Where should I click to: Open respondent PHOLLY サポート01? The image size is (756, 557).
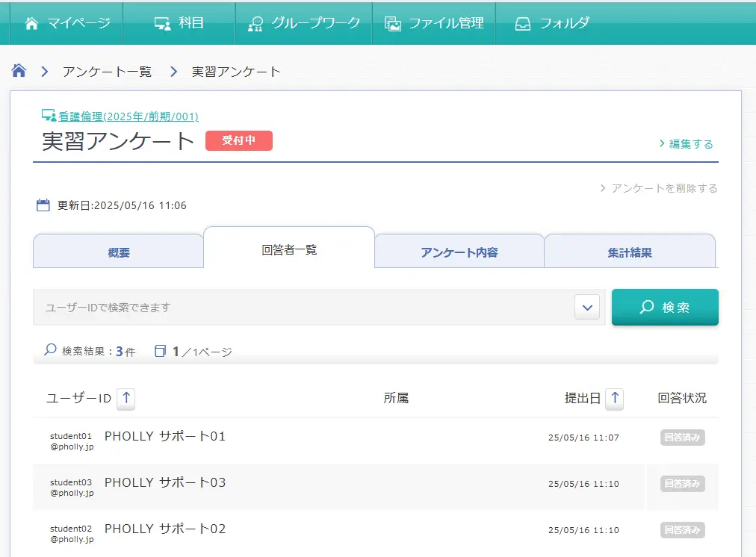pyautogui.click(x=165, y=437)
